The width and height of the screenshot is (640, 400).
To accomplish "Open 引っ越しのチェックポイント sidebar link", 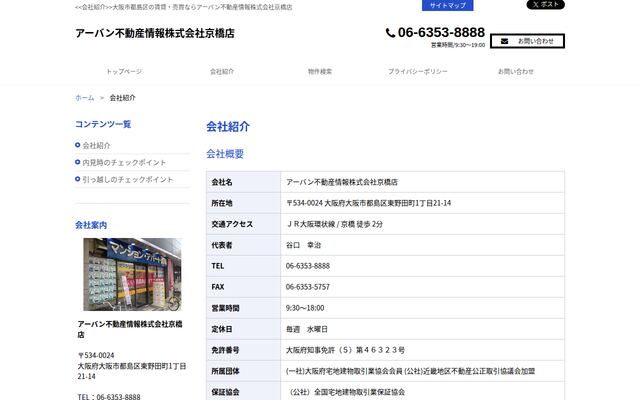I will 128,179.
